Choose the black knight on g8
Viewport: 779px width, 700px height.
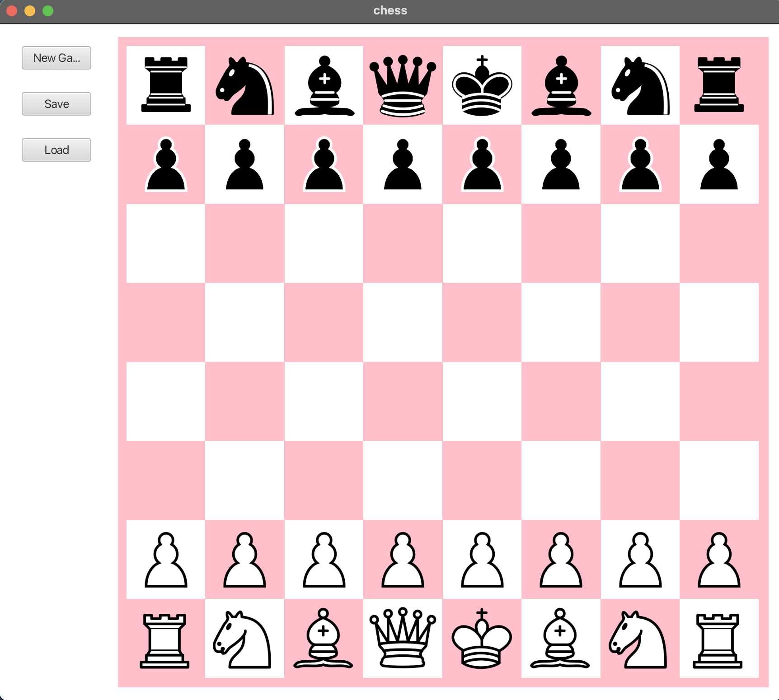tap(640, 85)
